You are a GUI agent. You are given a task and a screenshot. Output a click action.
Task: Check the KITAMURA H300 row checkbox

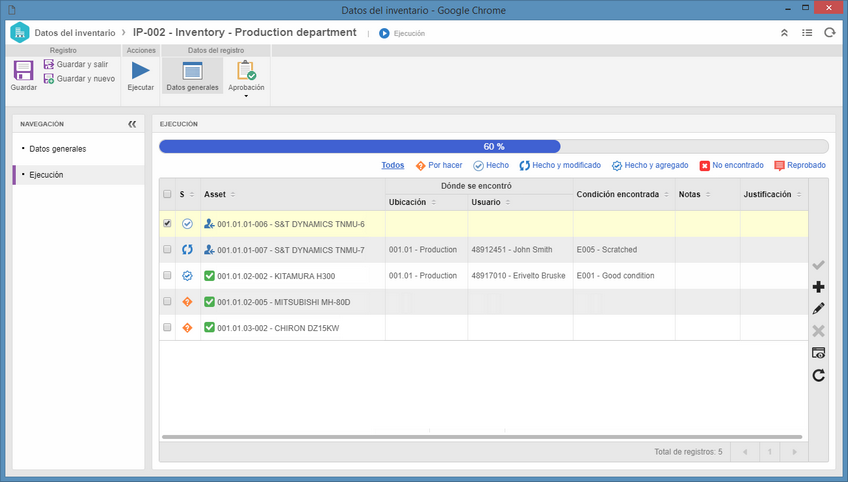167,275
